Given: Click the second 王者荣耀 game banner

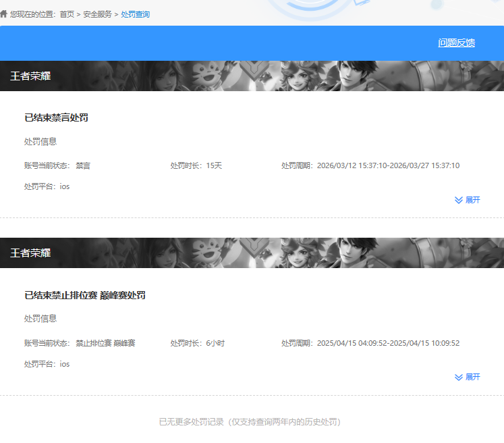Looking at the screenshot, I should pyautogui.click(x=252, y=253).
